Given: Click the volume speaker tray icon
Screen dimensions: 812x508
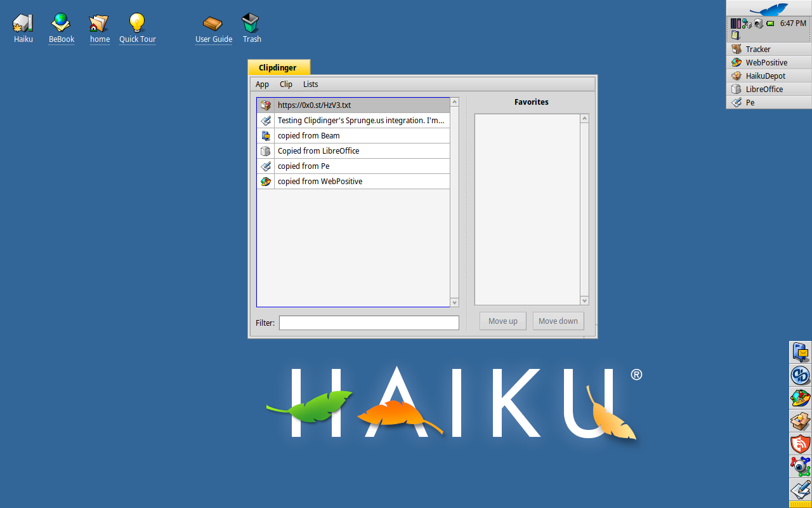Looking at the screenshot, I should pyautogui.click(x=758, y=23).
